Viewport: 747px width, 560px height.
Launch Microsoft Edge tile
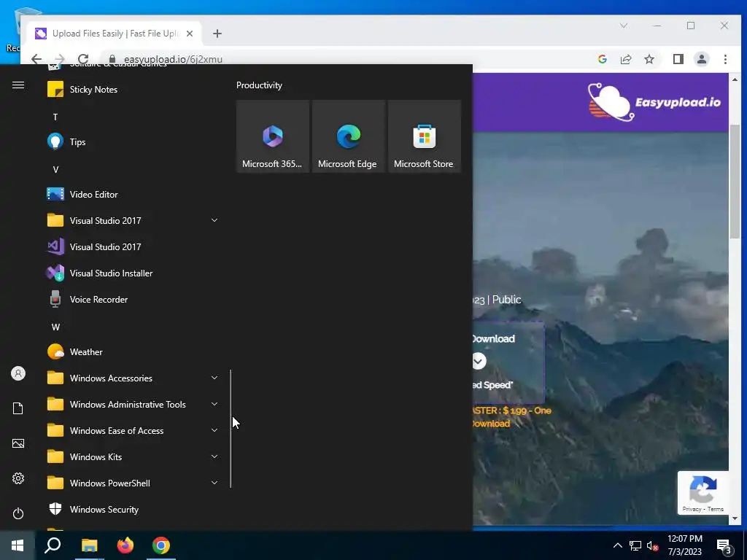tap(348, 136)
